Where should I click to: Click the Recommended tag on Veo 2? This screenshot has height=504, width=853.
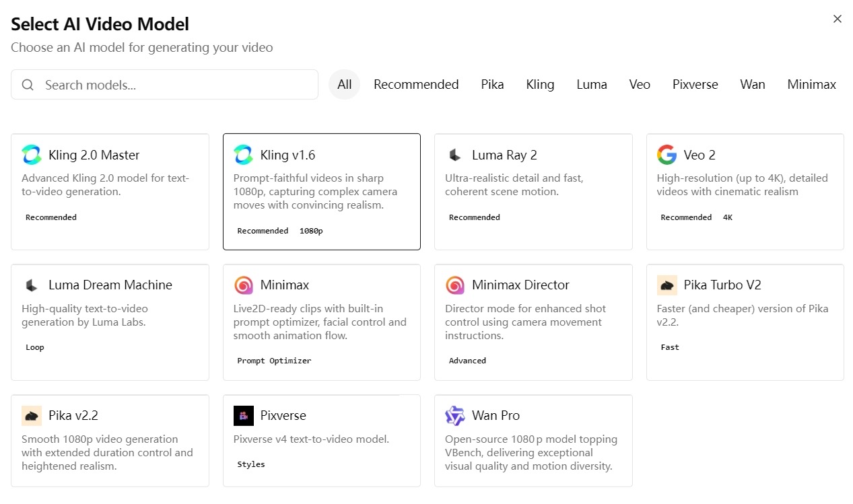pos(686,217)
